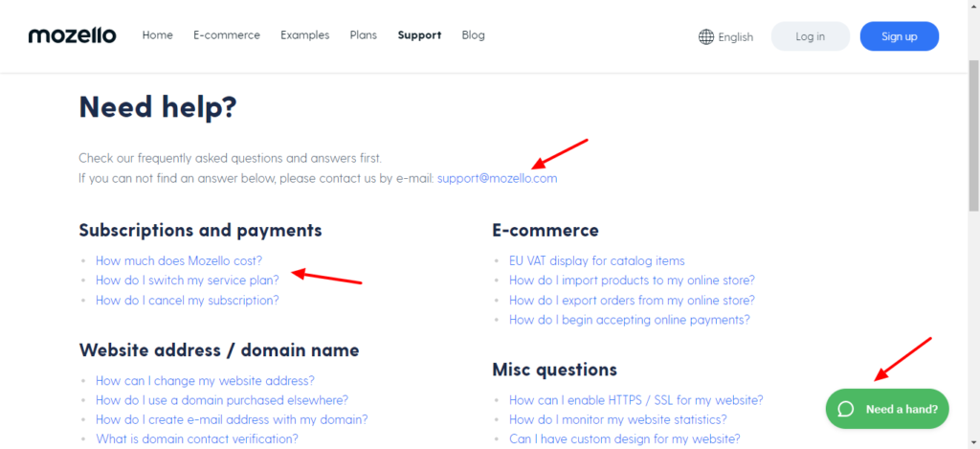Open How do I import products link
Viewport: 980px width, 449px height.
click(x=632, y=281)
